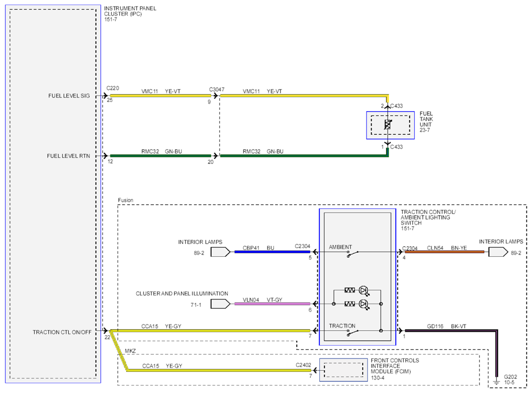Click the Cluster and Panel Illumination 71-1 arrow
This screenshot has height=393, width=532.
point(221,304)
